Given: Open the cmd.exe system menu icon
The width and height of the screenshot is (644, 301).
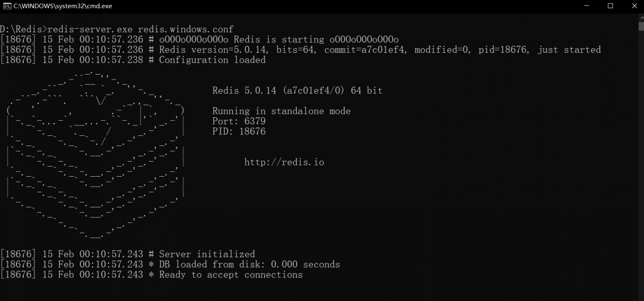Looking at the screenshot, I should tap(7, 6).
